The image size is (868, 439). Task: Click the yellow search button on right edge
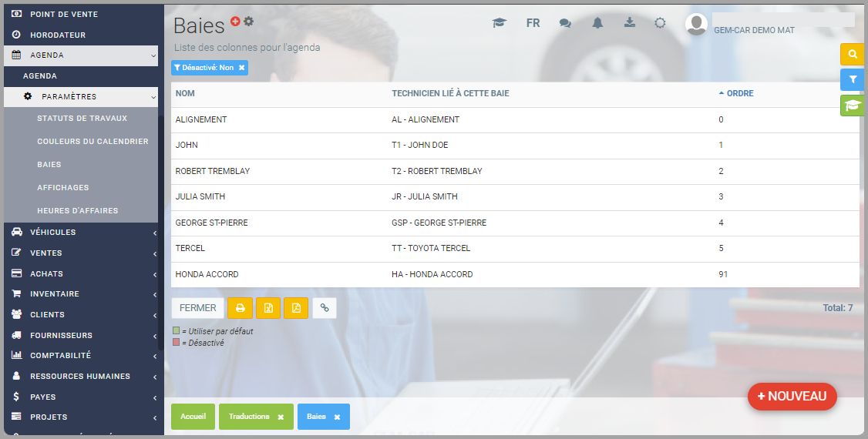click(852, 55)
